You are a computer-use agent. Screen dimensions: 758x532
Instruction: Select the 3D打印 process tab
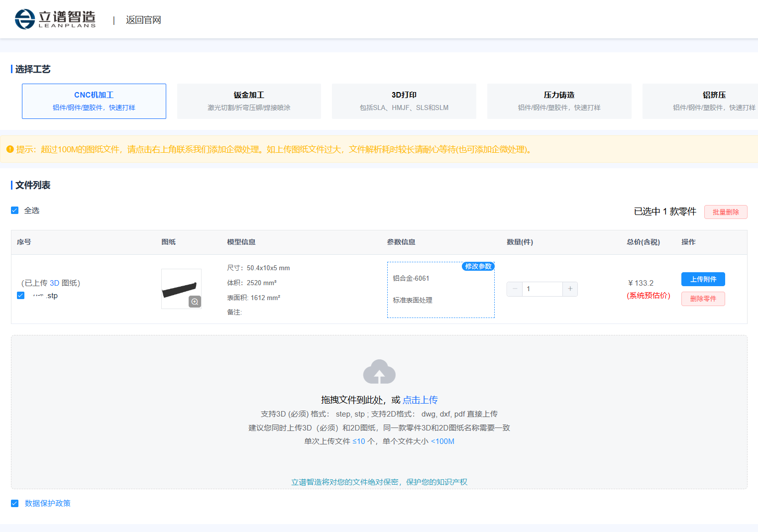pyautogui.click(x=404, y=101)
